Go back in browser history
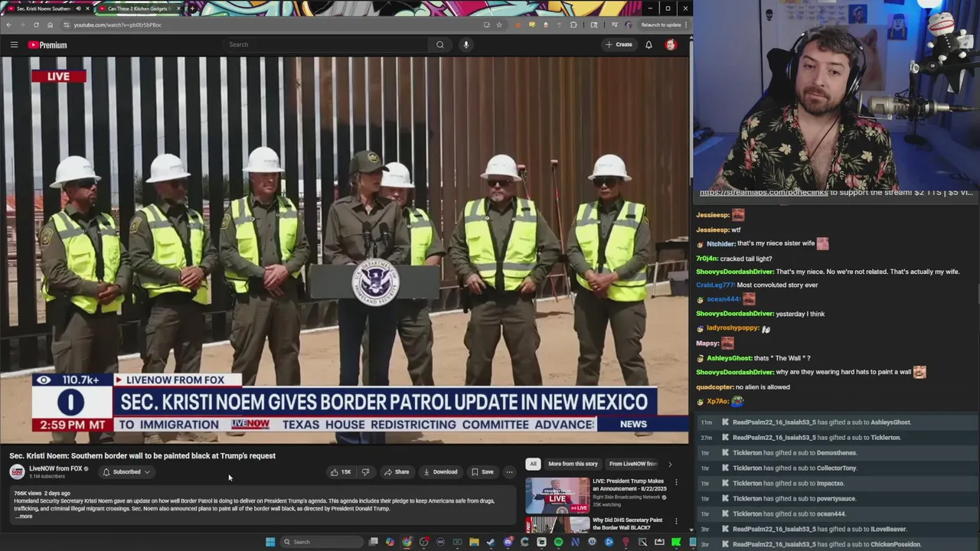980x551 pixels. [8, 24]
